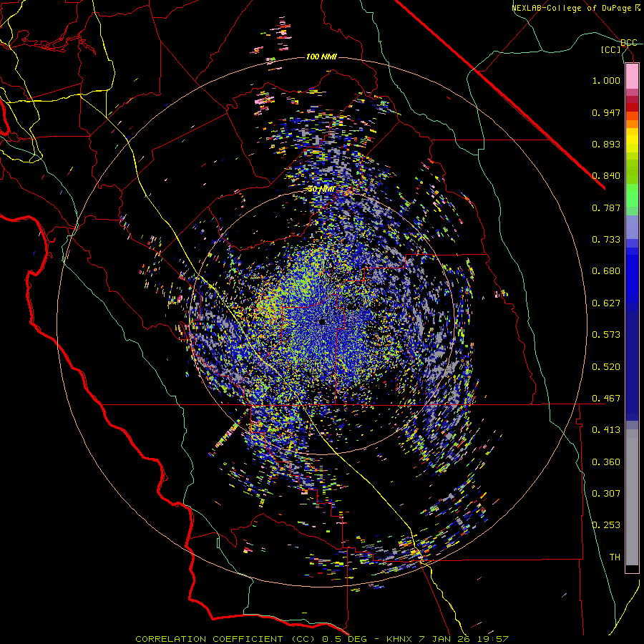Click the 0.360 color scale label
Viewport: 644px width, 644px height.
pos(606,462)
